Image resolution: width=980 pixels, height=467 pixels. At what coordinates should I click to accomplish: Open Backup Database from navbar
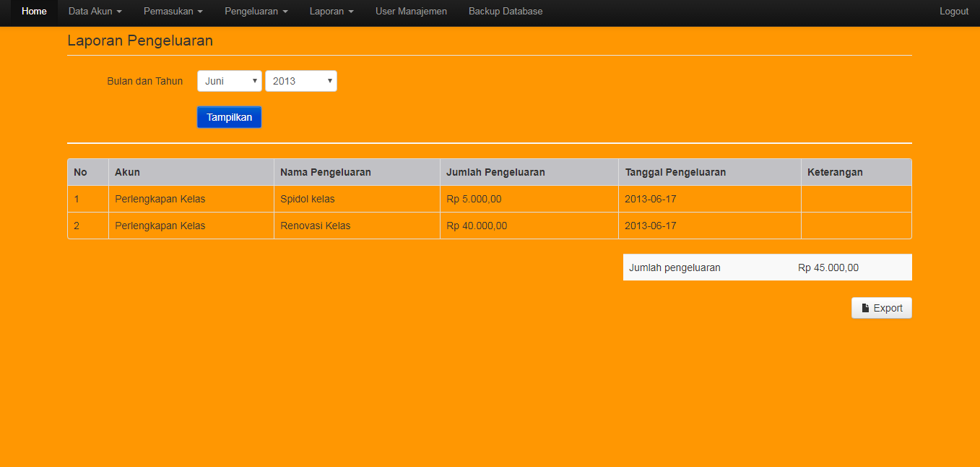coord(506,12)
